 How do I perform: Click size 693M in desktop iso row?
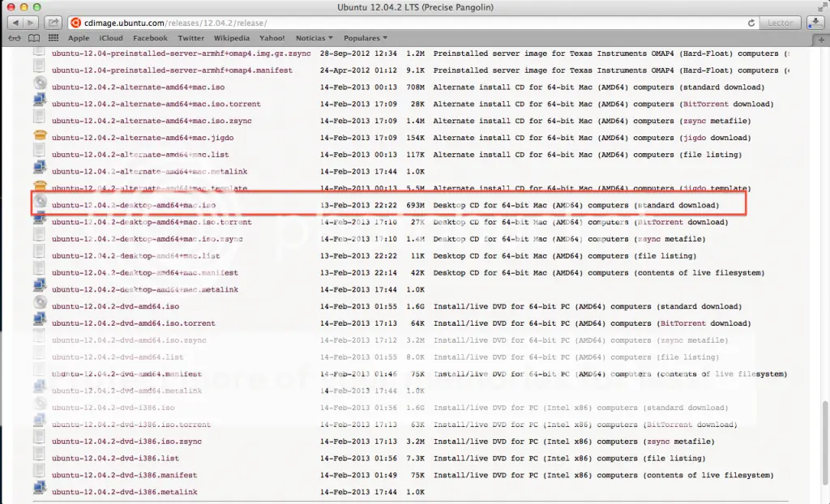point(415,206)
